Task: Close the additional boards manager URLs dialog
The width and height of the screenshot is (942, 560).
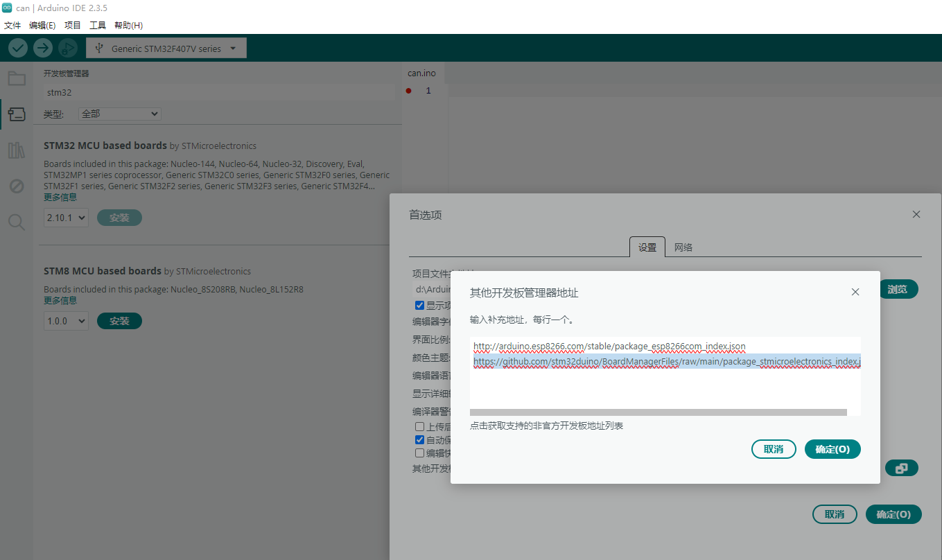Action: 855,292
